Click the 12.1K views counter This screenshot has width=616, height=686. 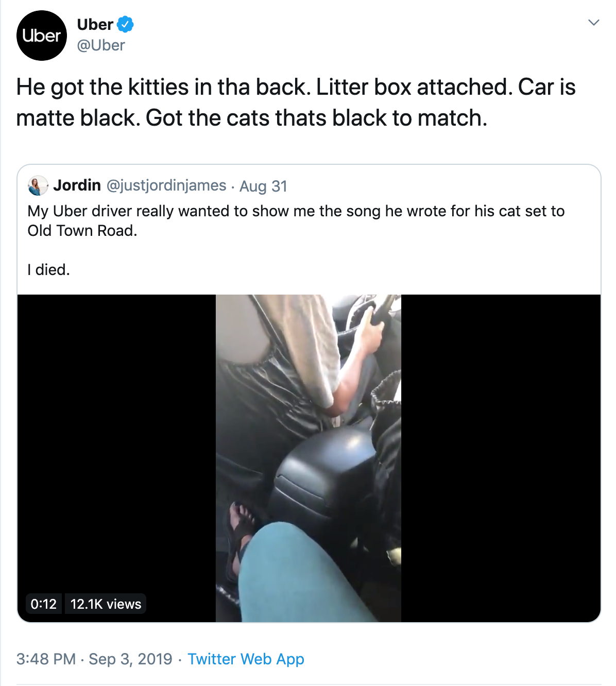[106, 604]
